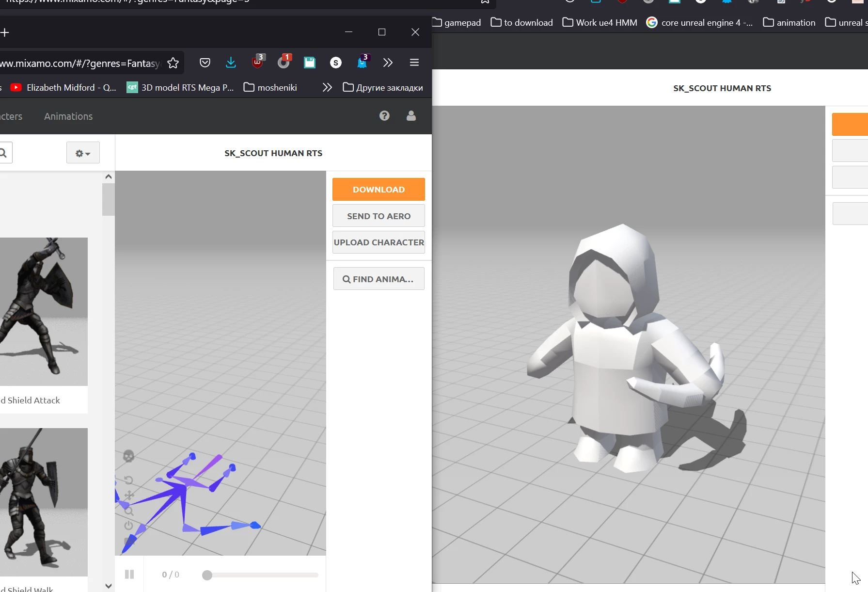
Task: Click the SK_SCOUT HUMAN RTS title in back window
Action: 722,88
